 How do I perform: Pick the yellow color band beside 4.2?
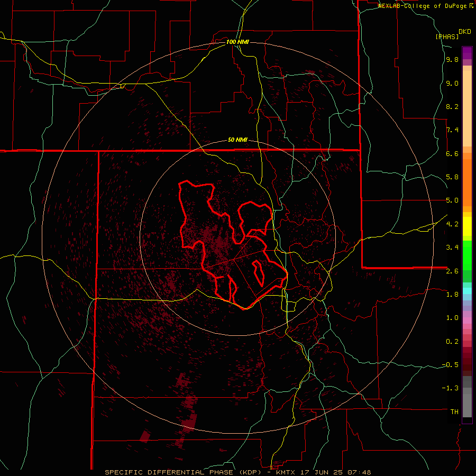pos(467,226)
